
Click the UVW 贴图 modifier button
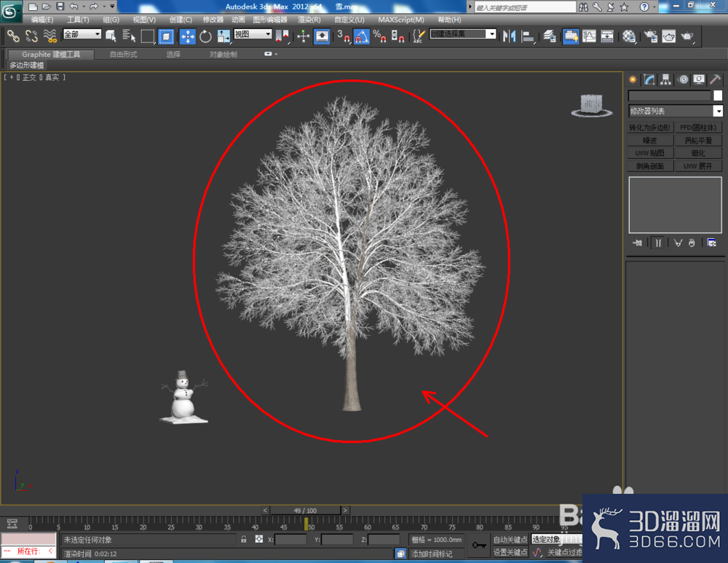point(650,153)
